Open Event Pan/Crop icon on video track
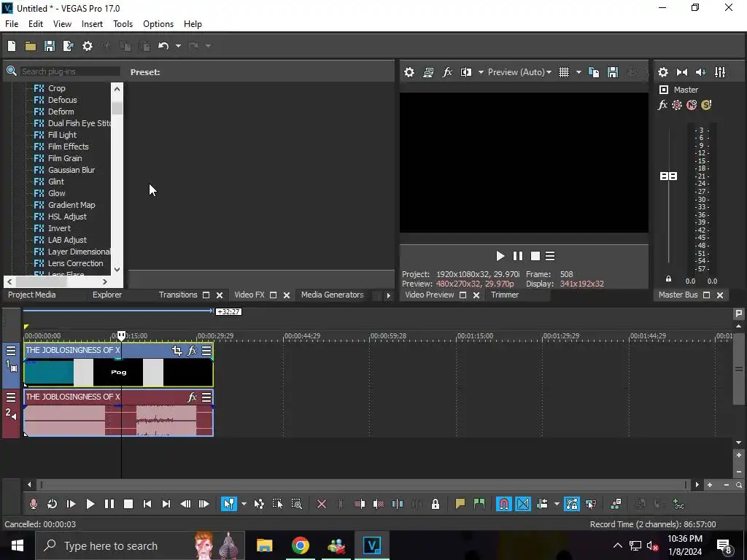The image size is (747, 560). click(177, 351)
